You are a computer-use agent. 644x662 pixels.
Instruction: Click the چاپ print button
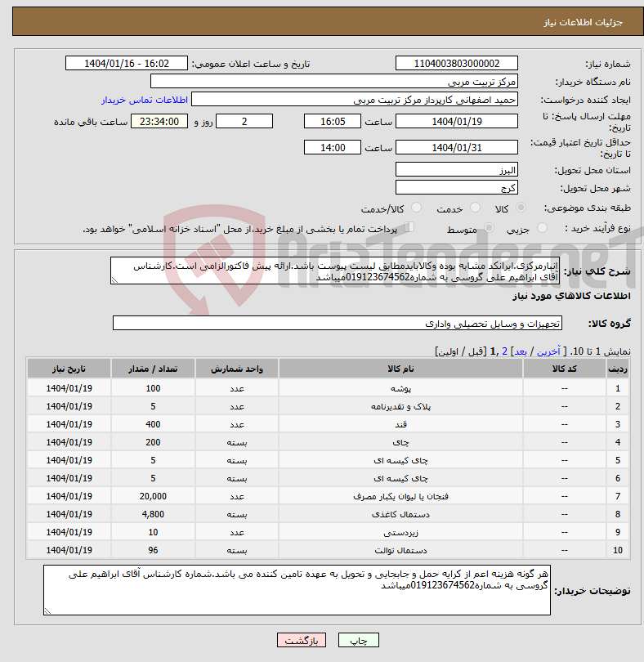tap(359, 640)
